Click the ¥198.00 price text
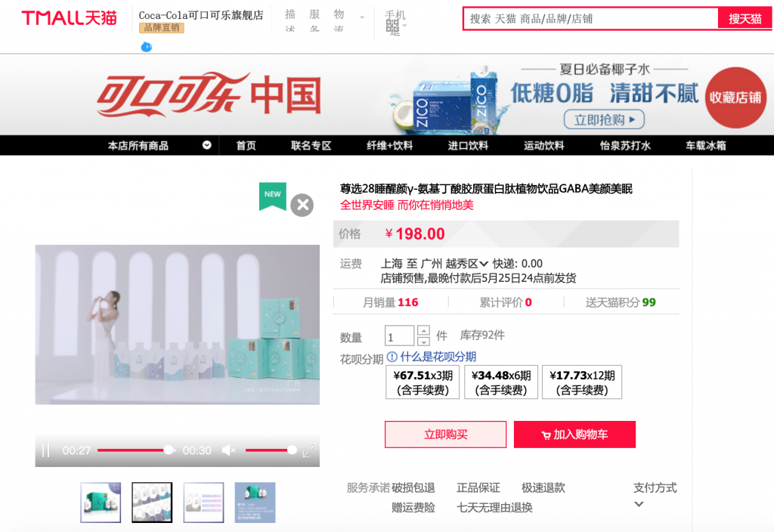Screen dimensions: 774x532 click(x=415, y=234)
